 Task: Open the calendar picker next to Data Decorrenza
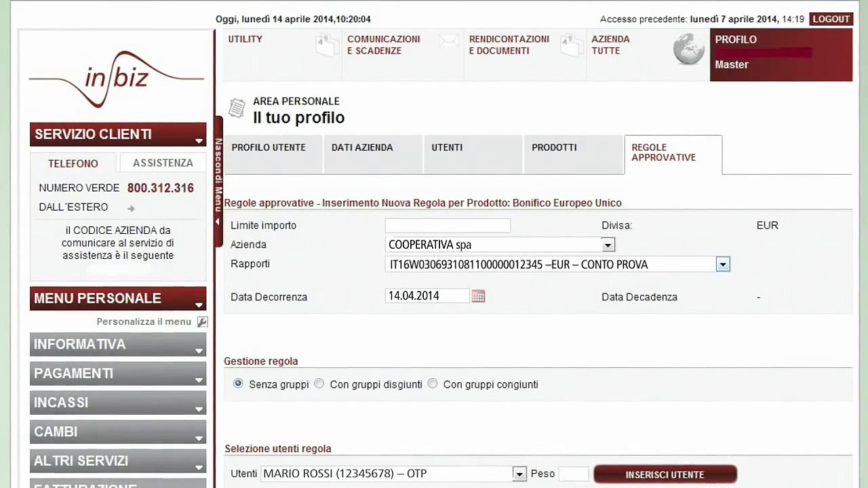click(478, 296)
